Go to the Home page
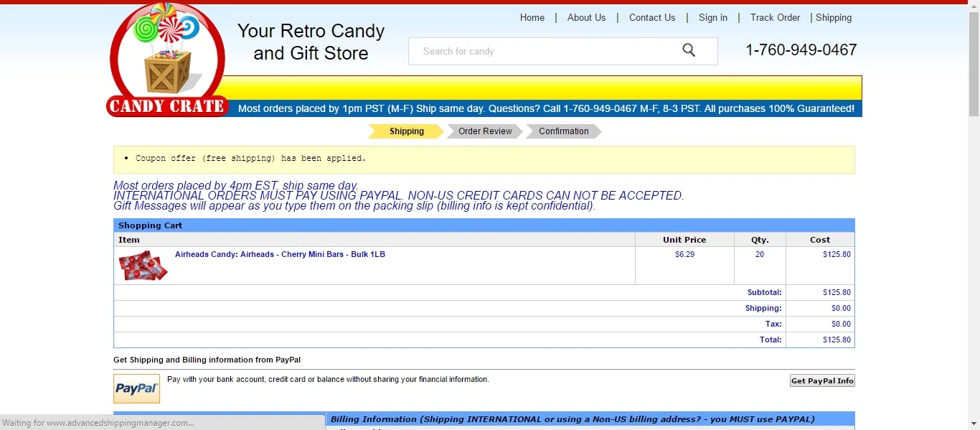This screenshot has width=980, height=430. coord(532,18)
